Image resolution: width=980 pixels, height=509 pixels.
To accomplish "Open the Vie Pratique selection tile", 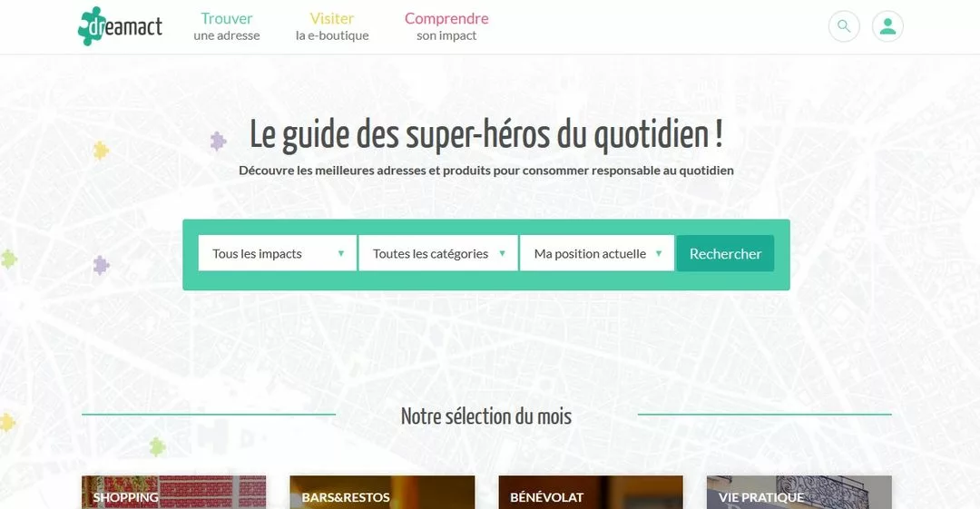I will (x=799, y=493).
